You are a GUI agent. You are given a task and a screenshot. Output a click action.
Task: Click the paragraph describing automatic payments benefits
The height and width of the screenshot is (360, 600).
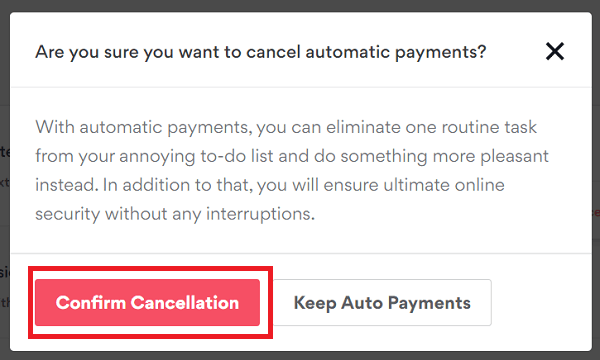[292, 170]
